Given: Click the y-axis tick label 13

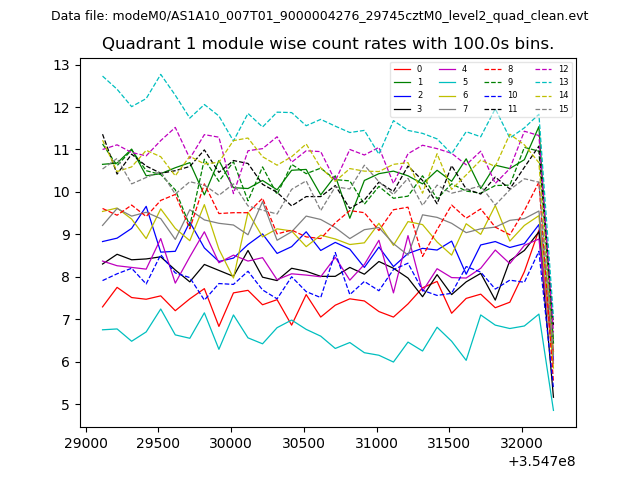Looking at the screenshot, I should coord(61,65).
